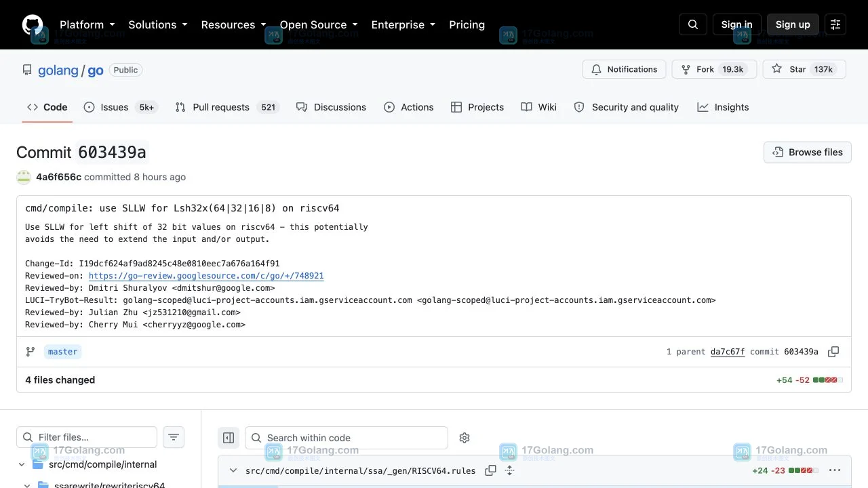Screen dimensions: 868x488
Task: Click the 521 pull requests counter
Action: 269,107
